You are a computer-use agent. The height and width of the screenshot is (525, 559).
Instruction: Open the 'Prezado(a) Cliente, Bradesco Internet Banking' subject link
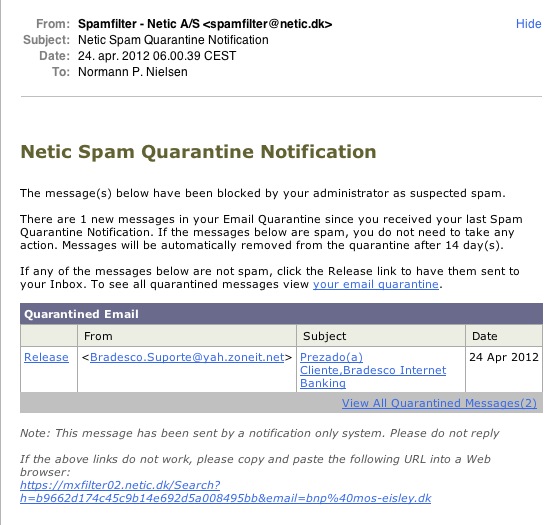tap(373, 370)
